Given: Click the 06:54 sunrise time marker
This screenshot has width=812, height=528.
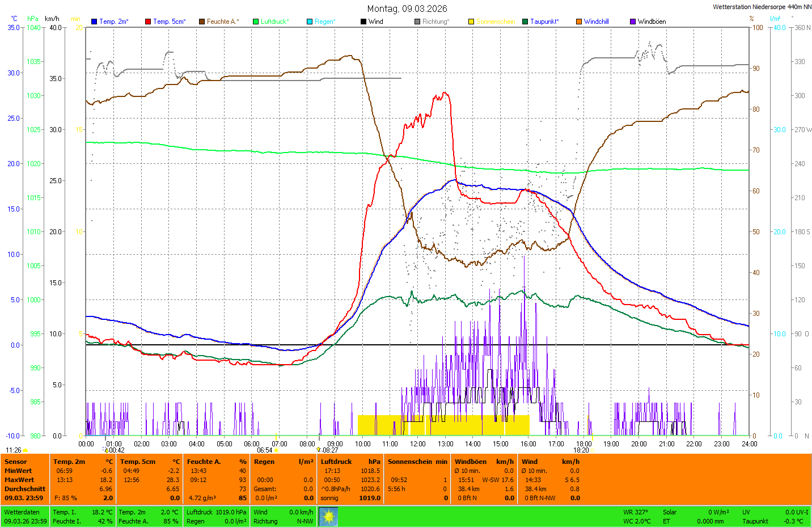Looking at the screenshot, I should 265,450.
